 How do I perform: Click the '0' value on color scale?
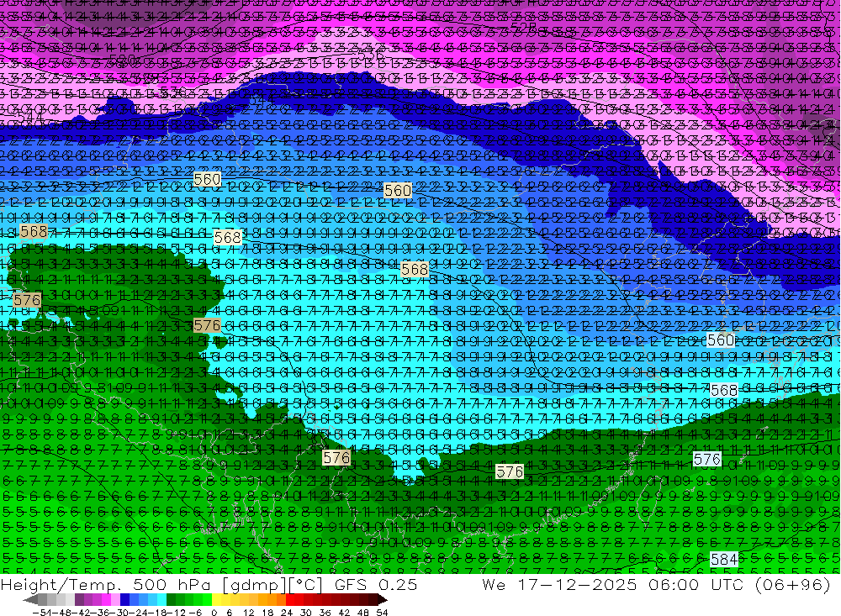pos(214,613)
